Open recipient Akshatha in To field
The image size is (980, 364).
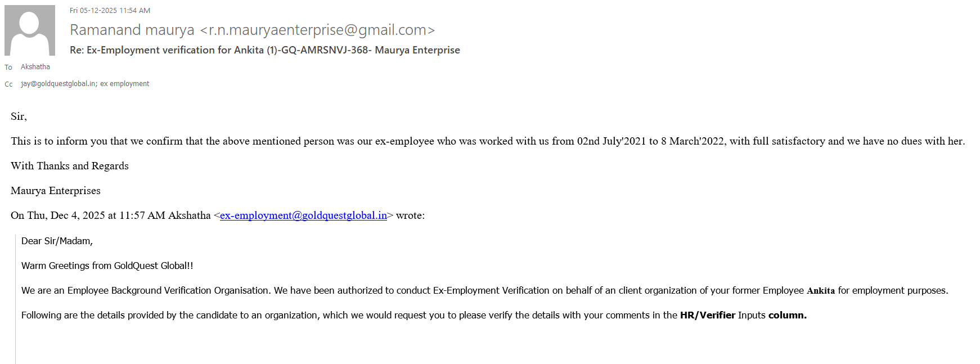click(35, 67)
